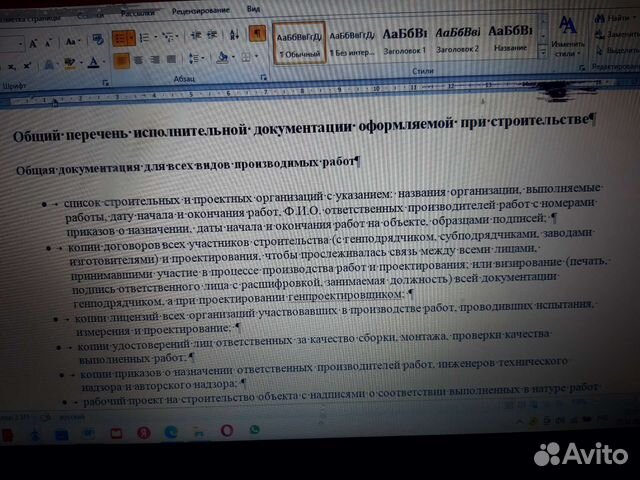Open the Ссылки ribbon tab
This screenshot has width=640, height=480.
click(x=91, y=15)
